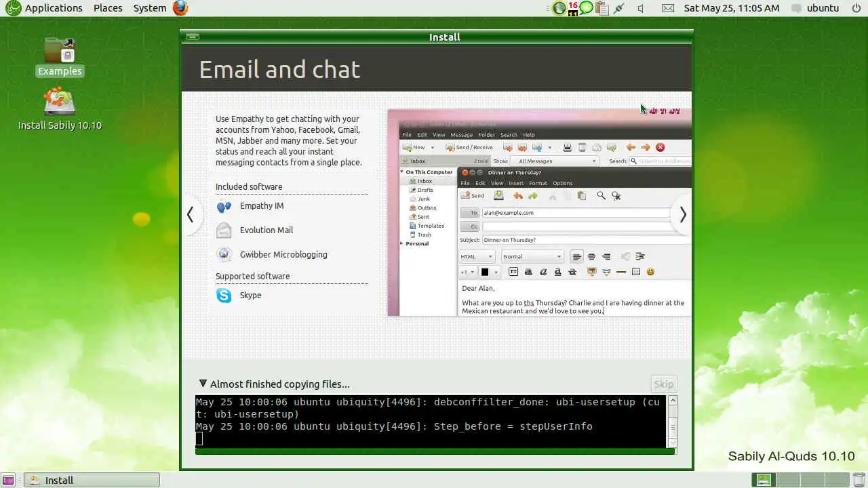Collapse the 'Almost finished copying files...' details

[x=203, y=384]
